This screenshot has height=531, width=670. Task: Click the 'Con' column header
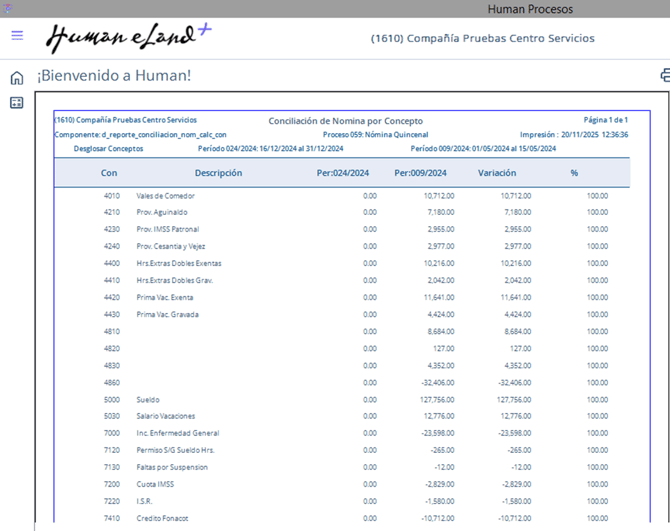pyautogui.click(x=109, y=173)
